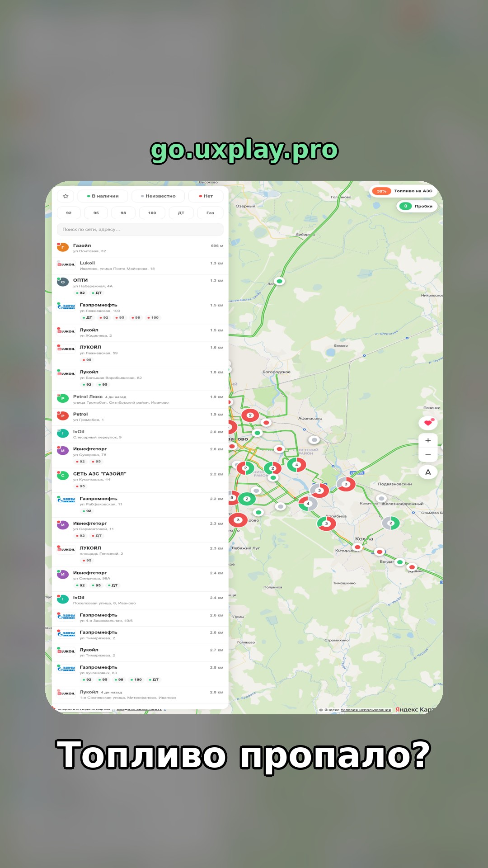Open Газпромнефть station on Куконковых, 83
488x868 pixels.
click(140, 674)
